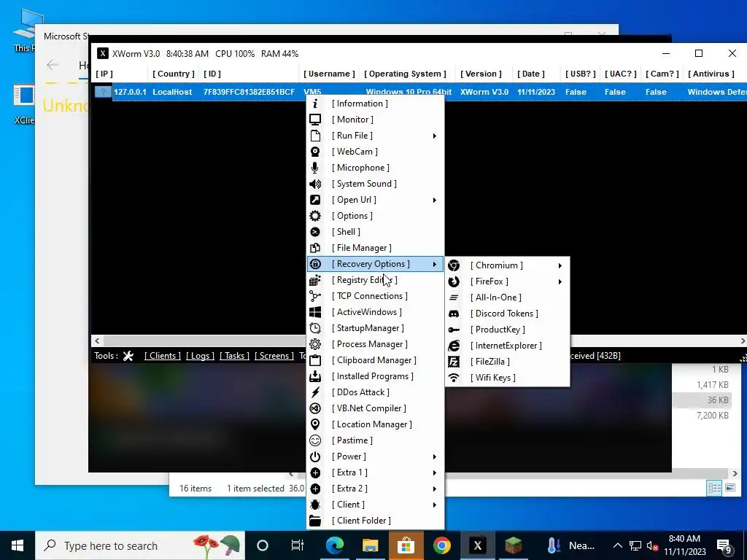Click the Location Manager pin icon

[315, 424]
